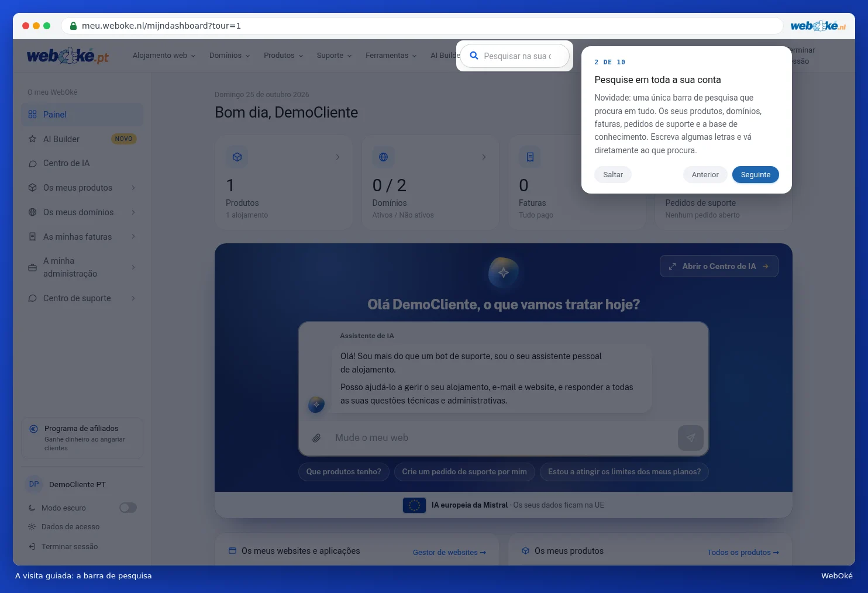Open Abrir o Centro de IA
868x593 pixels.
719,266
